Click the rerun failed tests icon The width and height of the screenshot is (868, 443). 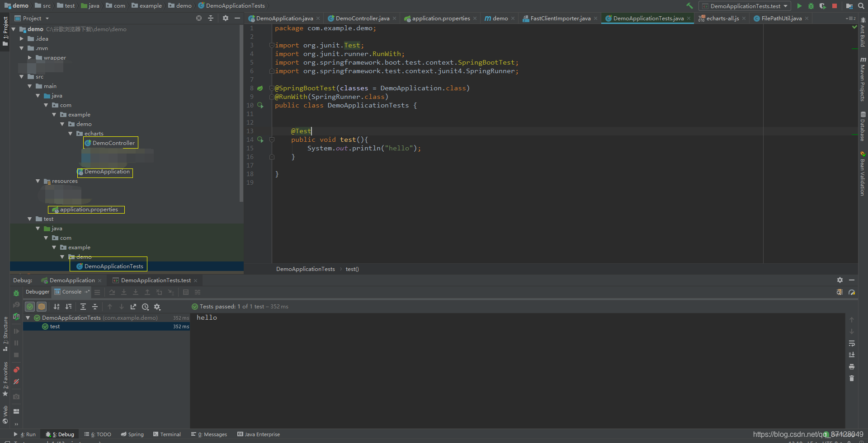coord(16,305)
